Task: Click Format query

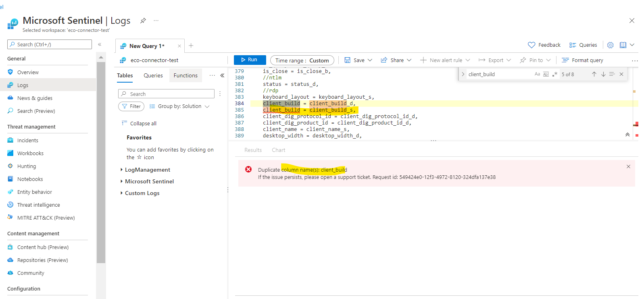Action: (582, 60)
